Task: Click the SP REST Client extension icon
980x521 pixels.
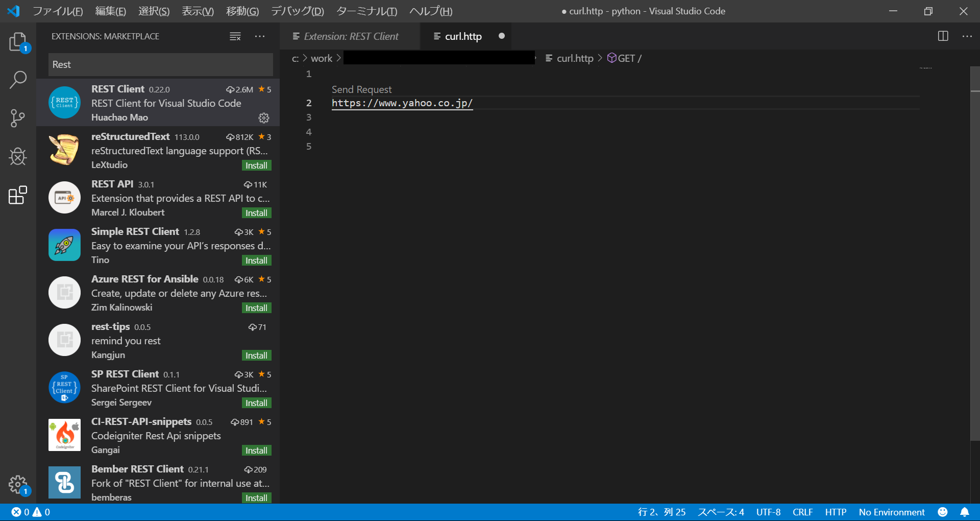Action: 64,387
